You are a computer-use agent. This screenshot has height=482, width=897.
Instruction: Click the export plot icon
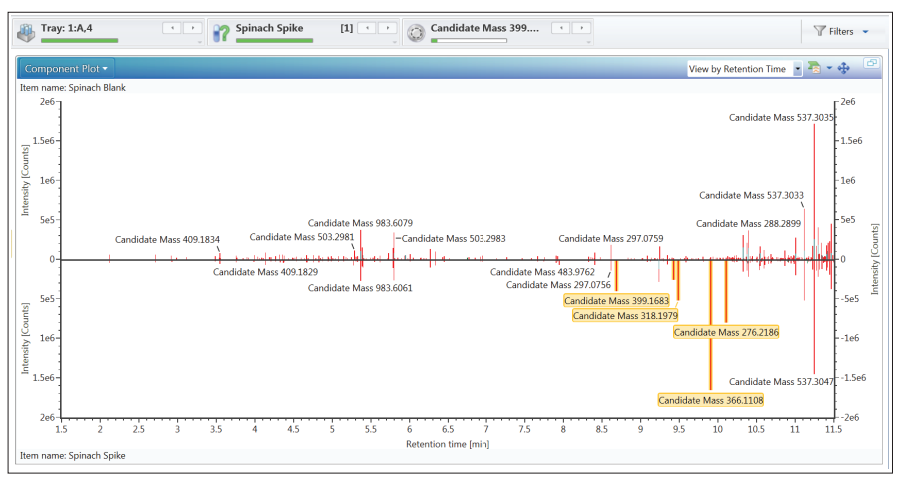point(814,68)
